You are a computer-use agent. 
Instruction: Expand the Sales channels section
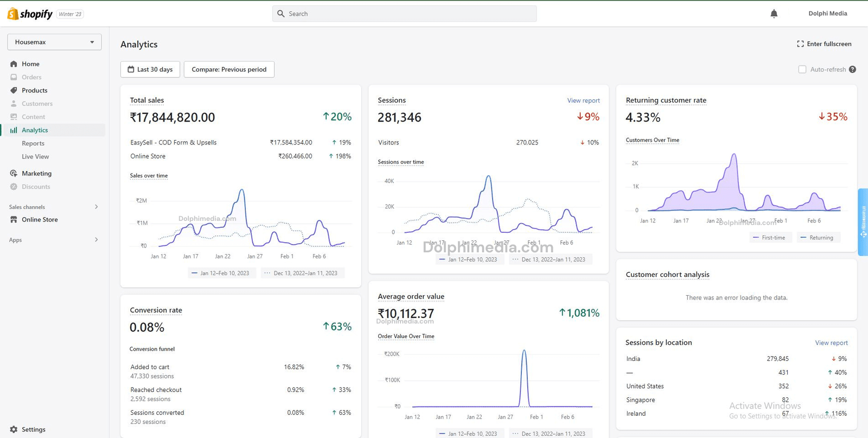(96, 207)
